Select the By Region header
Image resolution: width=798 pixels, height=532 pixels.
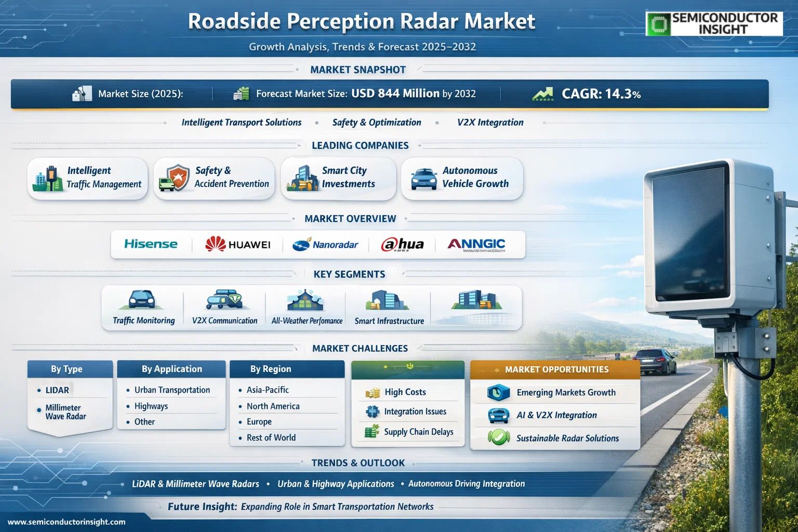click(287, 369)
